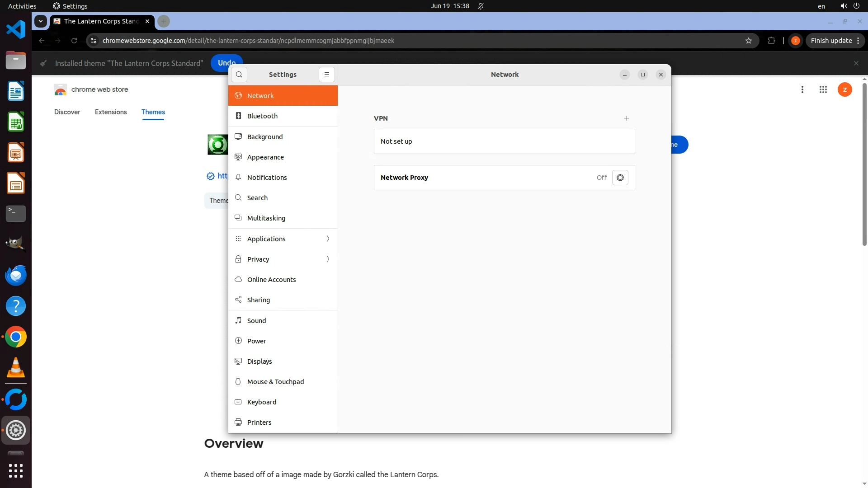Open Network Proxy gear settings
This screenshot has width=868, height=488.
[620, 178]
